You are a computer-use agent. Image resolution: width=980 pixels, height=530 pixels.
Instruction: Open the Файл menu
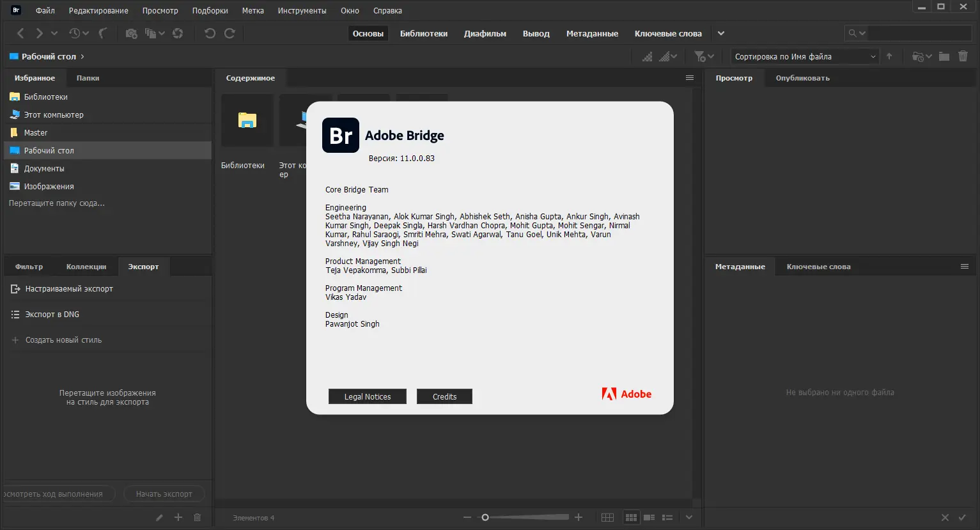[x=45, y=11]
